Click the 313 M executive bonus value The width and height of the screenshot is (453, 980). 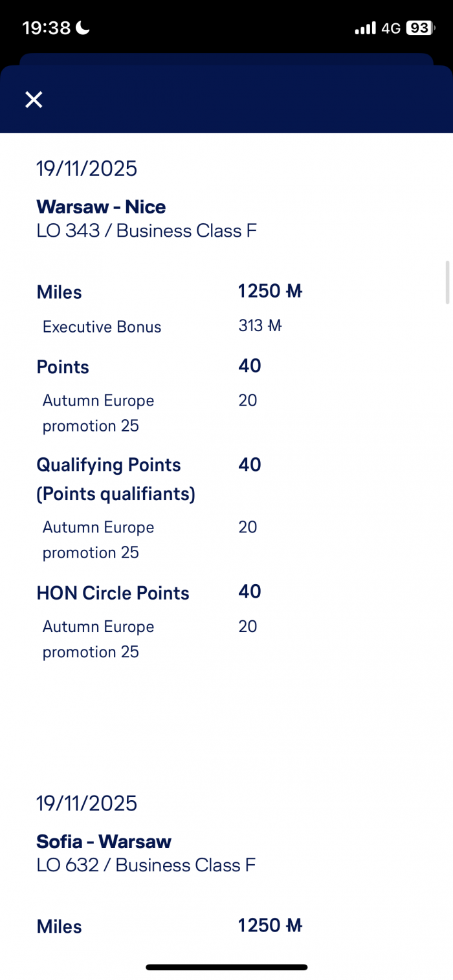pos(260,326)
